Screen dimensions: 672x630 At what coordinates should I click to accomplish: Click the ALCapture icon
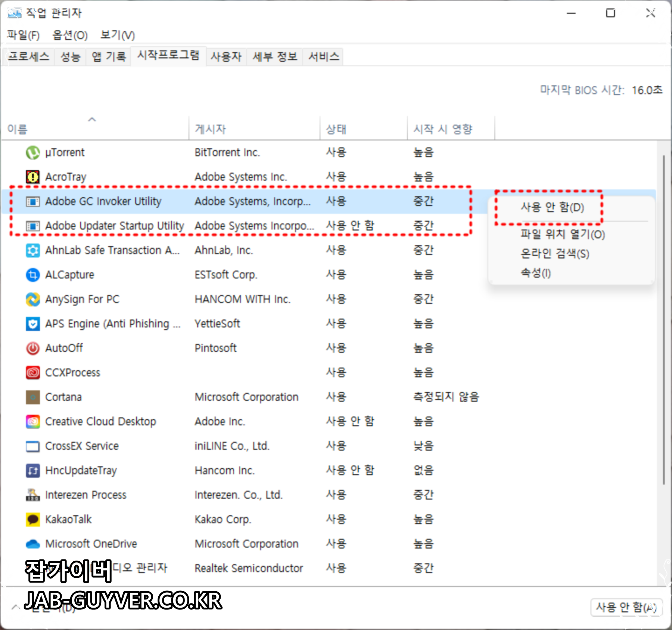click(33, 275)
